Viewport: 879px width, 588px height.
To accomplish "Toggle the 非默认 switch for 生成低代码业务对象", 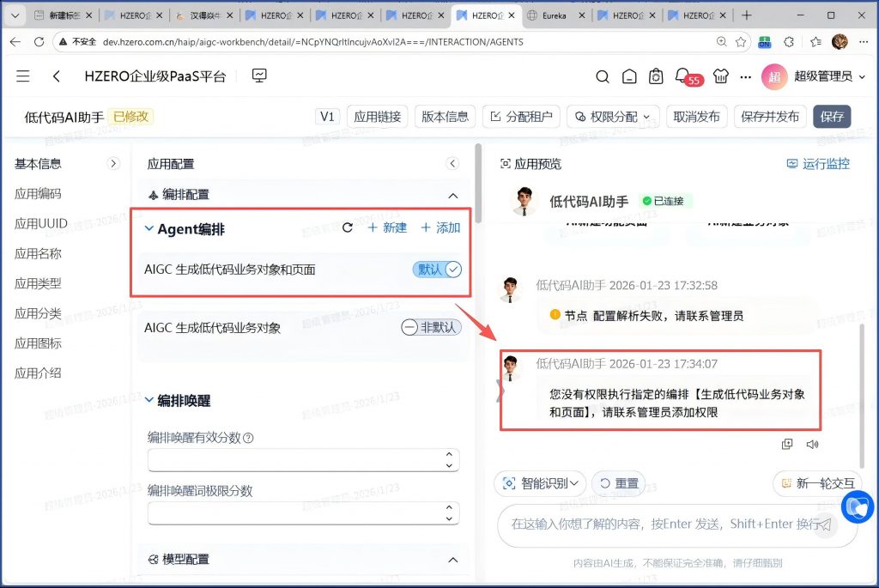I will pyautogui.click(x=431, y=327).
